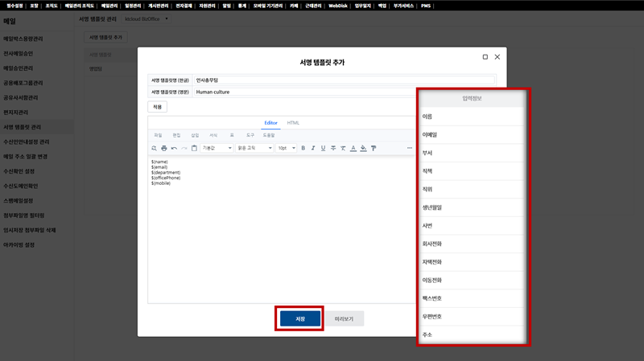Open 서명 템플릿 관리 in sidebar
This screenshot has height=361, width=644.
[23, 127]
